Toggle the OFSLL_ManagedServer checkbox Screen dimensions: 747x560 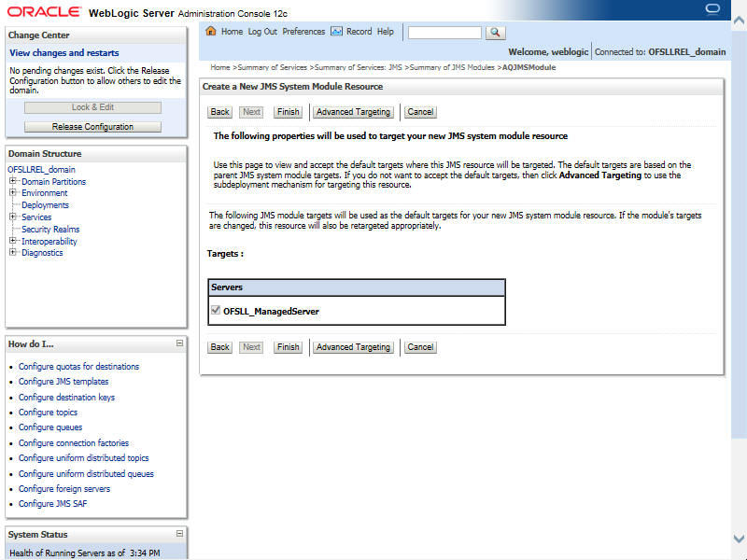click(x=216, y=311)
